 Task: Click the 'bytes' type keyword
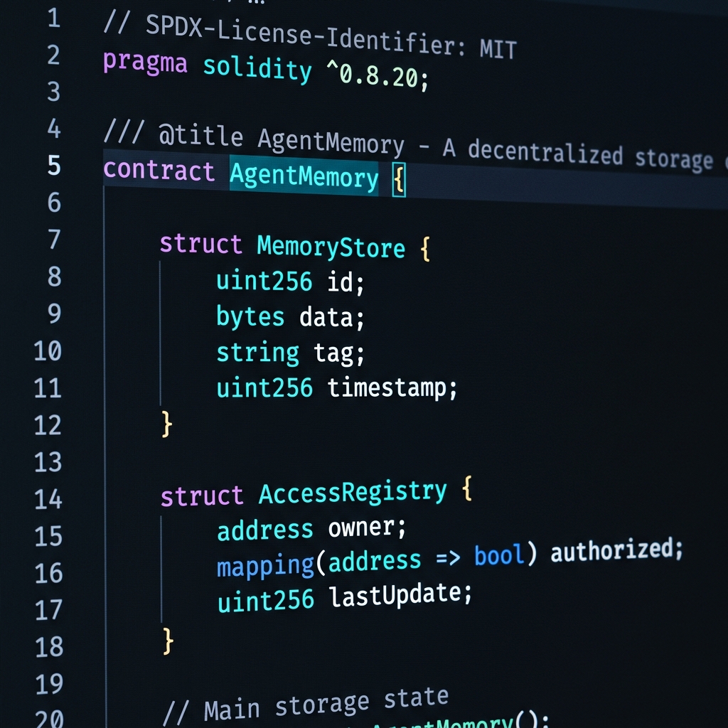point(250,317)
